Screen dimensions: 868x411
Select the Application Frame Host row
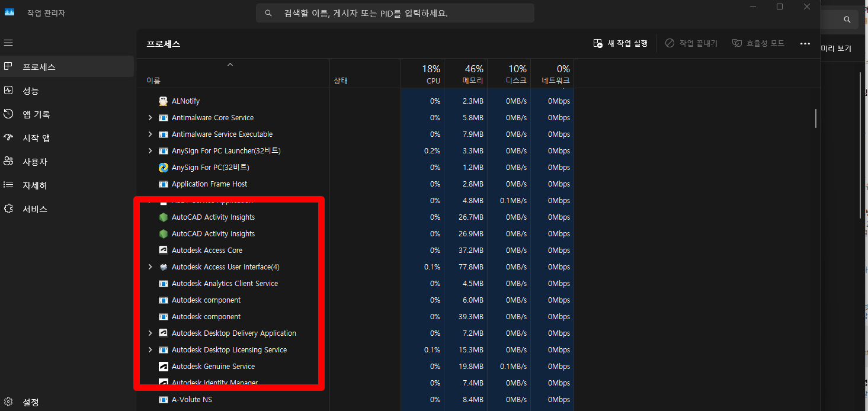(x=355, y=184)
